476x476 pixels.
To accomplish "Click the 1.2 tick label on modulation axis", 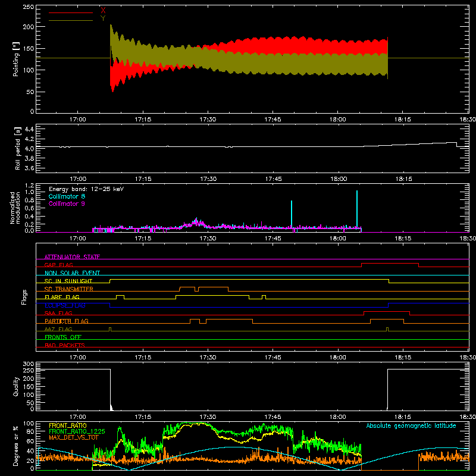I will pos(29,186).
